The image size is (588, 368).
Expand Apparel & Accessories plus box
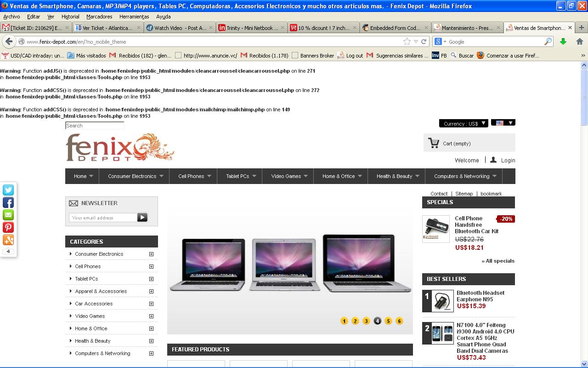151,291
